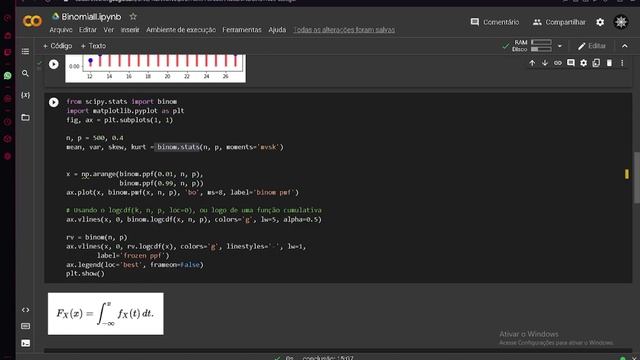The height and width of the screenshot is (360, 640).
Task: Star the Binomiall.ipynb notebook
Action: [x=133, y=17]
